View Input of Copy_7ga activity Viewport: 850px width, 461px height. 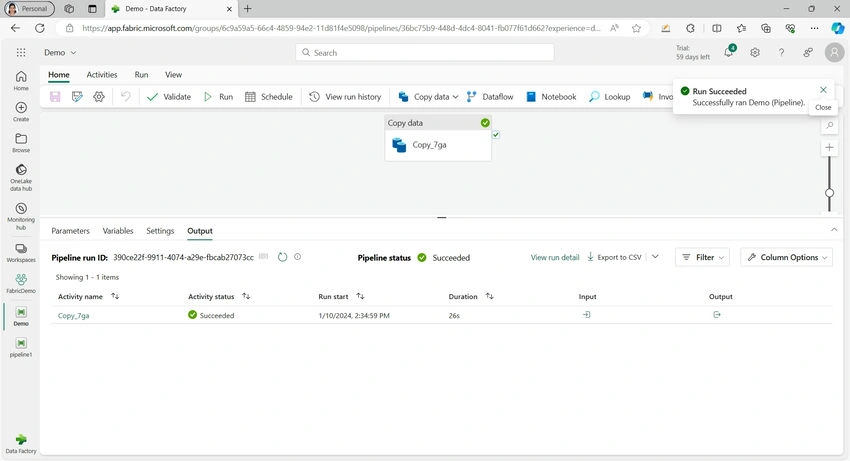[587, 315]
